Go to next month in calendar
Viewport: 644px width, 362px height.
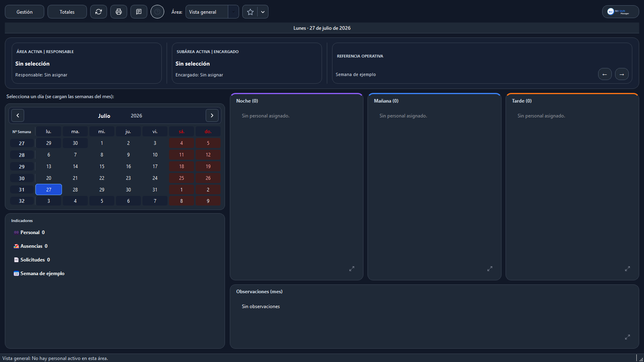[212, 115]
